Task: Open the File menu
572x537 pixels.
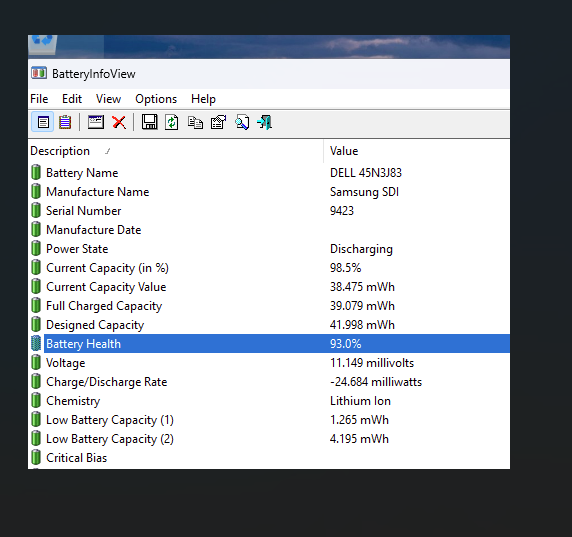Action: pos(39,99)
